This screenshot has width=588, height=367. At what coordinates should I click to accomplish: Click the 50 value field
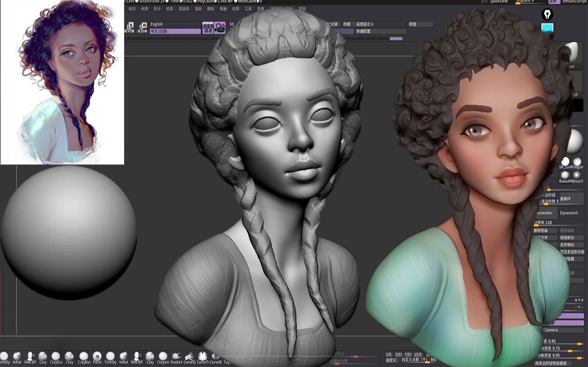point(231,24)
